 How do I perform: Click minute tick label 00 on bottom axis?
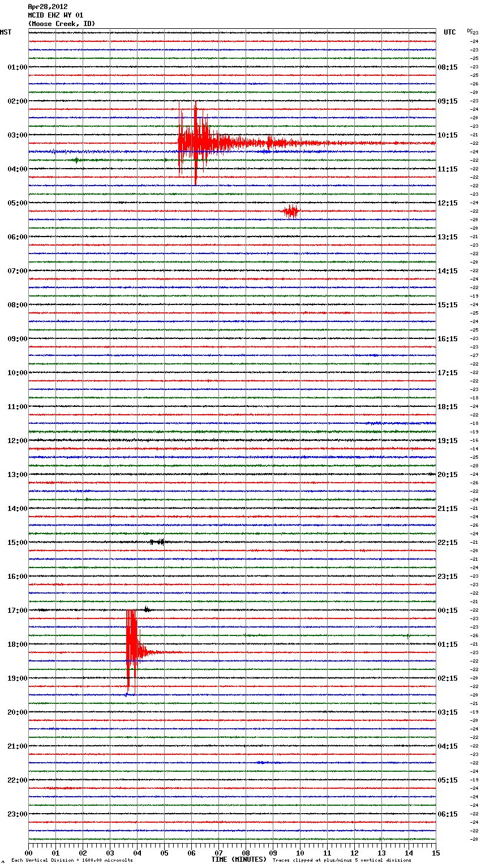coord(29,853)
